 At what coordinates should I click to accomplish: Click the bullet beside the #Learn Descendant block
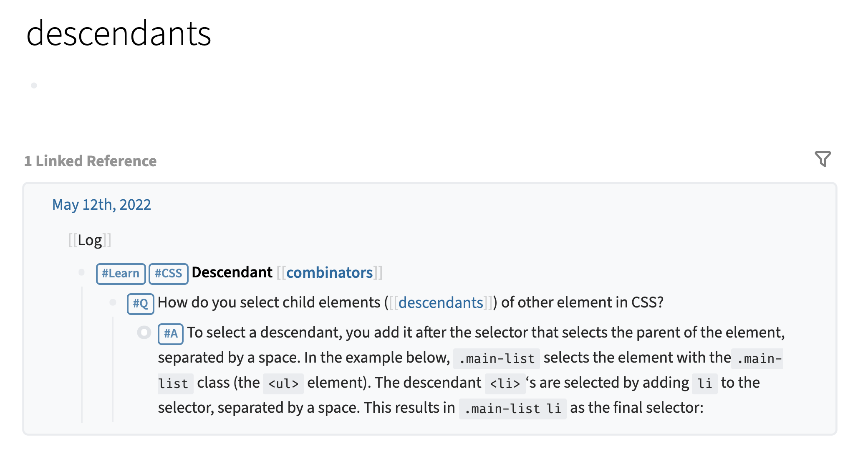coord(81,272)
